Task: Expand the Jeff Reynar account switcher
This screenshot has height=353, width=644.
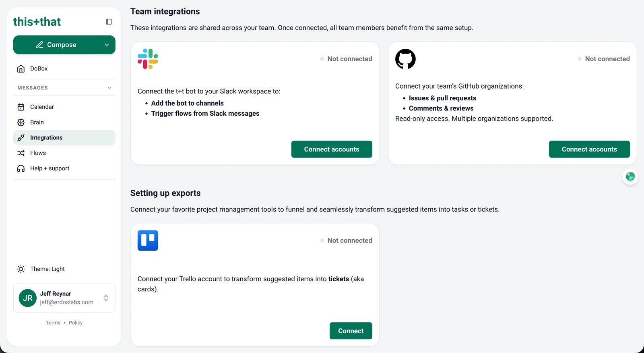Action: click(x=106, y=298)
